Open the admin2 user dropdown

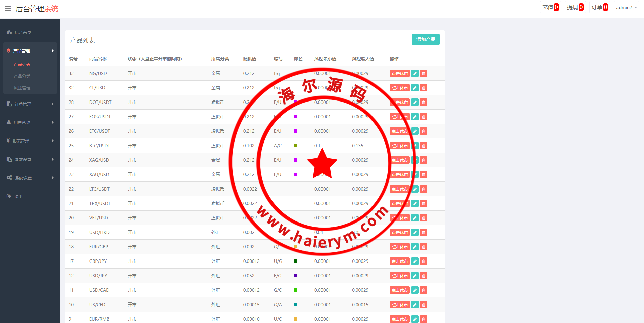(x=626, y=7)
